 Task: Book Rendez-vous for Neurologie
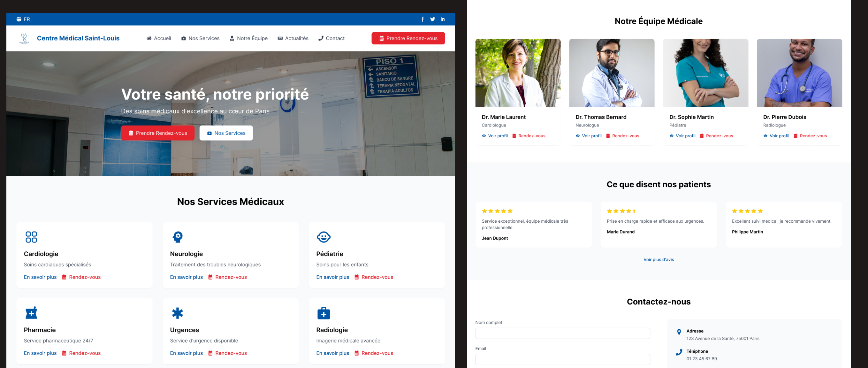point(227,277)
